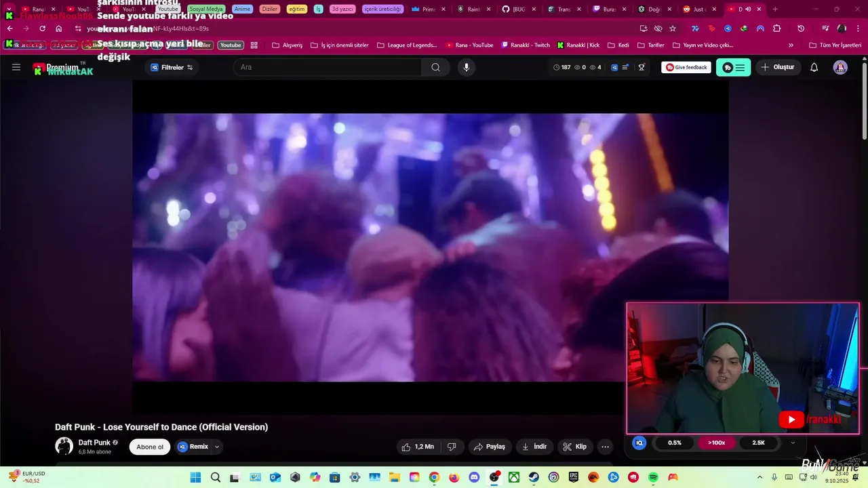Open tab search dropdown in browser corner

[9, 9]
